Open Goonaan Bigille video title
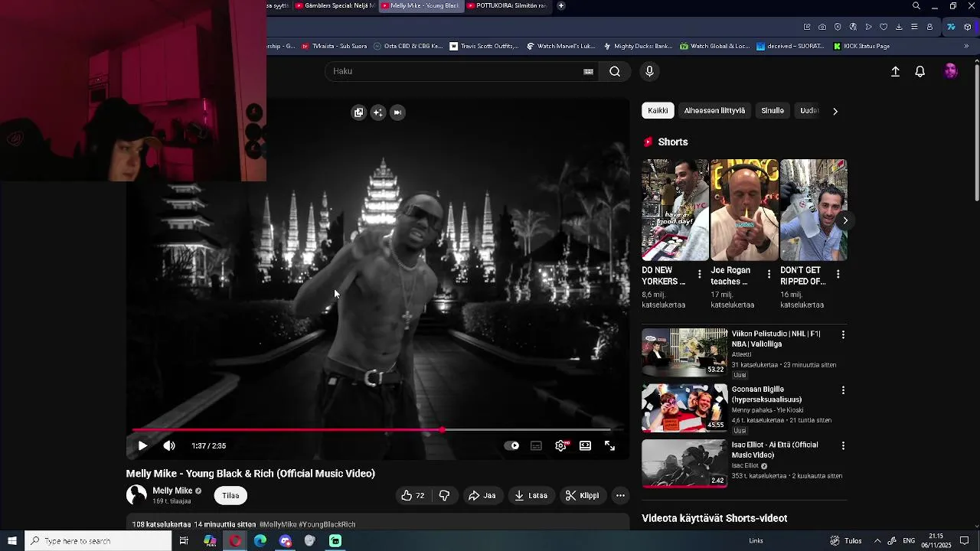The height and width of the screenshot is (551, 980). [767, 394]
